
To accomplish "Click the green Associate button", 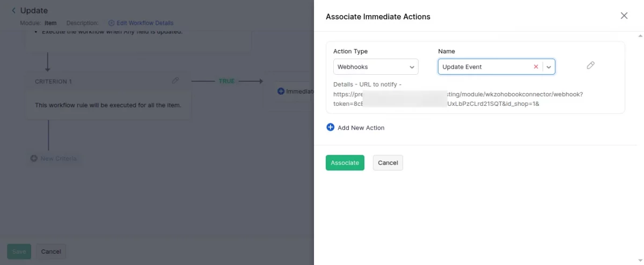I will [345, 163].
